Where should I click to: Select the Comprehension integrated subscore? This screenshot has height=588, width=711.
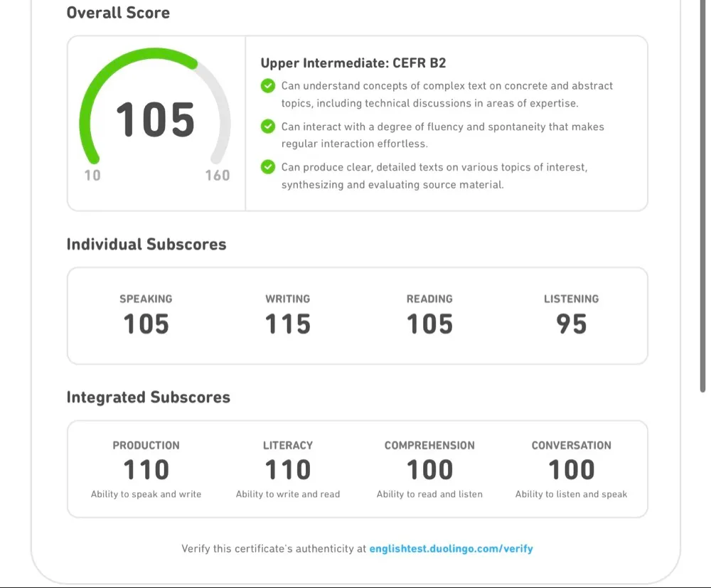tap(429, 470)
